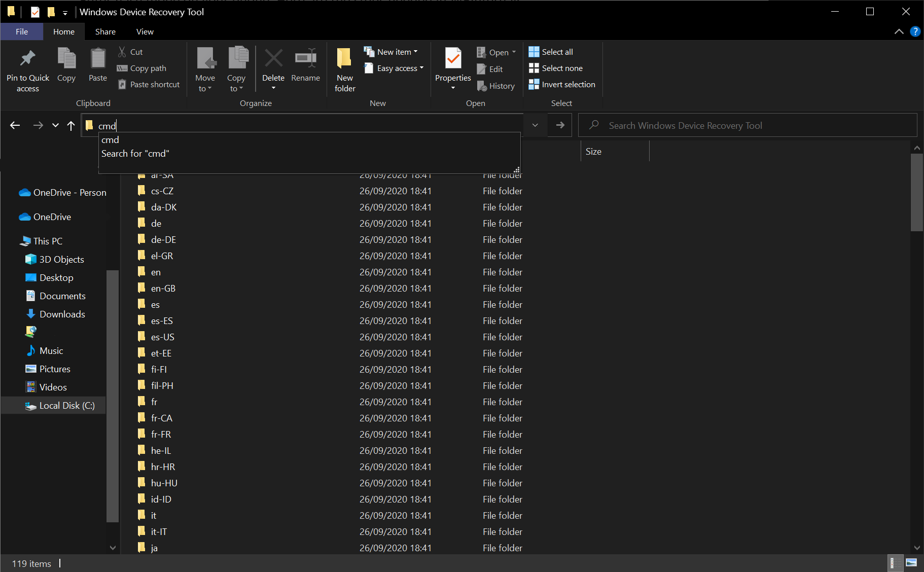Click the Rename icon
Image resolution: width=924 pixels, height=572 pixels.
(306, 58)
